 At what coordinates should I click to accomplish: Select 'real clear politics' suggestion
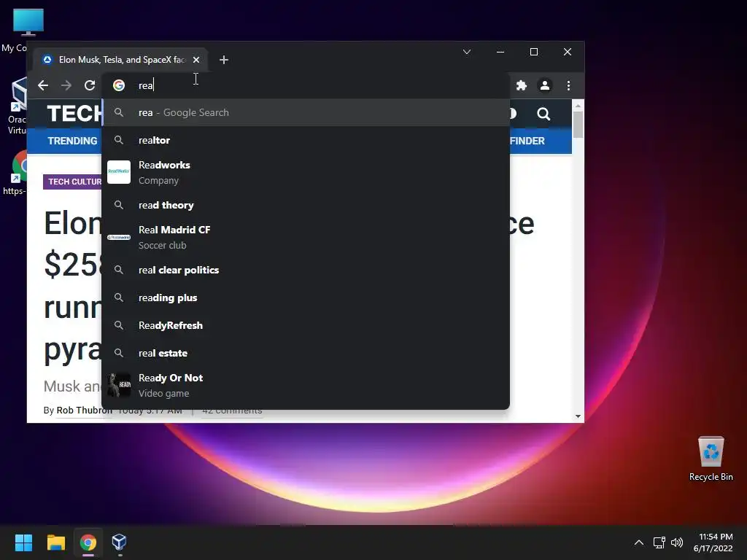306,270
